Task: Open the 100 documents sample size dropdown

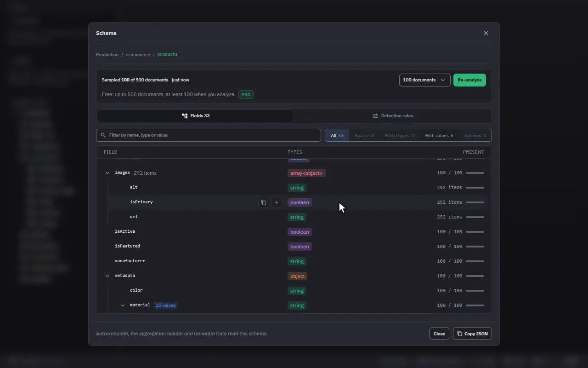Action: pos(425,80)
